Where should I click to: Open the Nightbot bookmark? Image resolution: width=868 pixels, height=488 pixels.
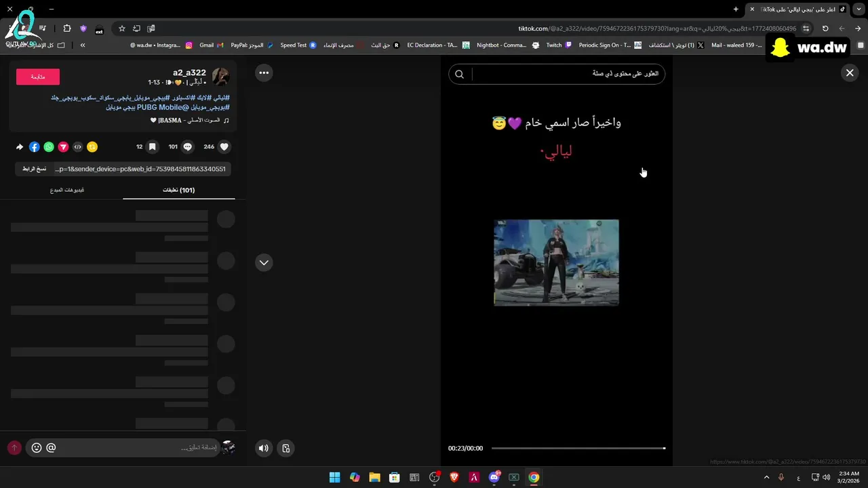[x=508, y=45]
